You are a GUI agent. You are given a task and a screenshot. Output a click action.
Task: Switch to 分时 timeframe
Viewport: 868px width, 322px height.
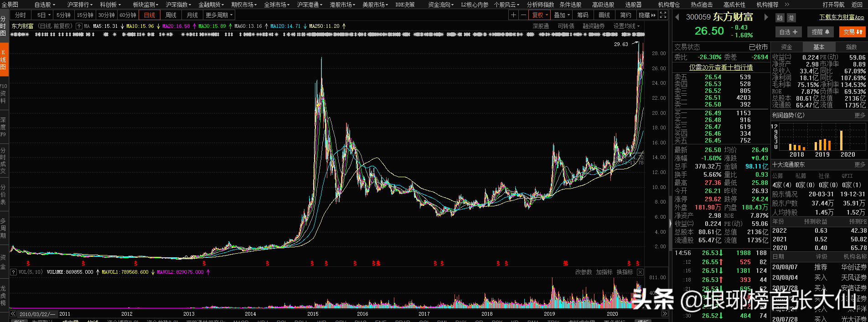(x=21, y=15)
